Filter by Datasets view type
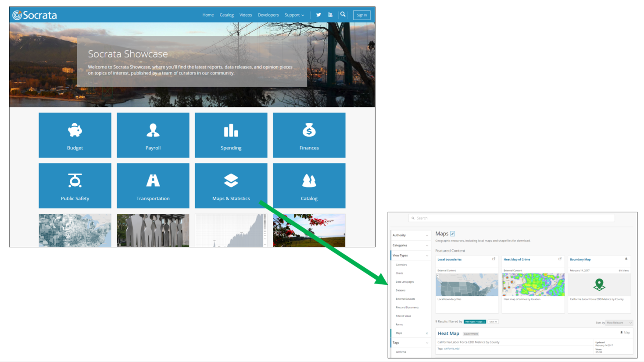This screenshot has height=362, width=644. click(x=401, y=290)
